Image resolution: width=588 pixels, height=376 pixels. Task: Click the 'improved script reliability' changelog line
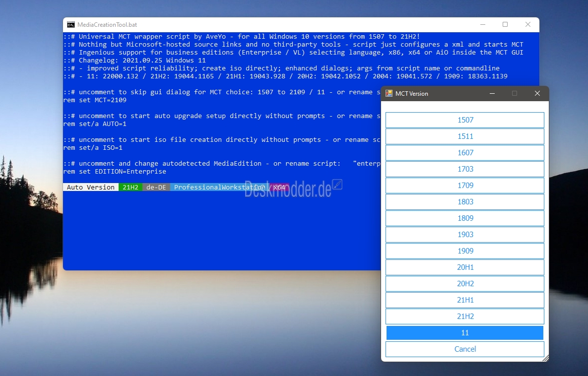[x=281, y=68]
